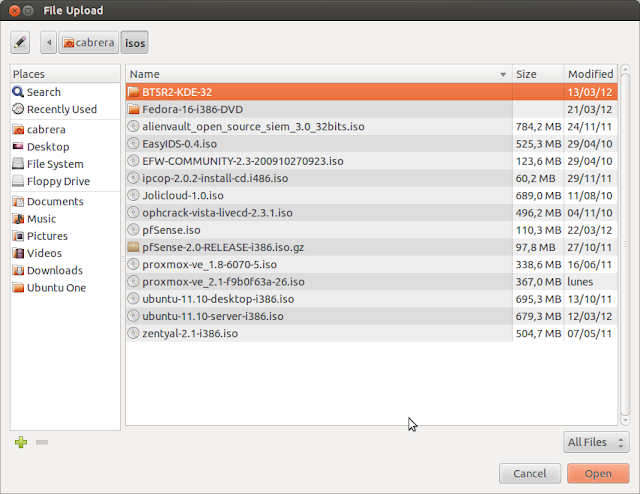Click disc icon of pfSense.iso
This screenshot has height=494, width=640.
click(x=133, y=229)
